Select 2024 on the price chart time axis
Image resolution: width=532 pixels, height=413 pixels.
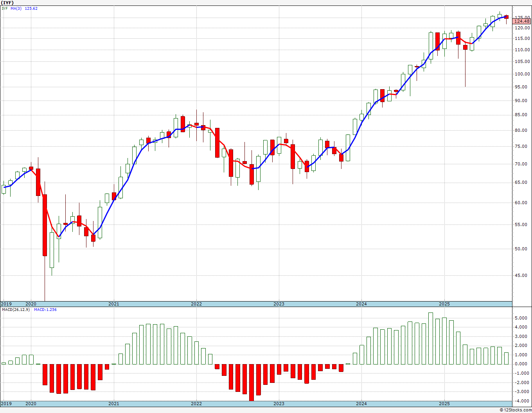(361, 304)
